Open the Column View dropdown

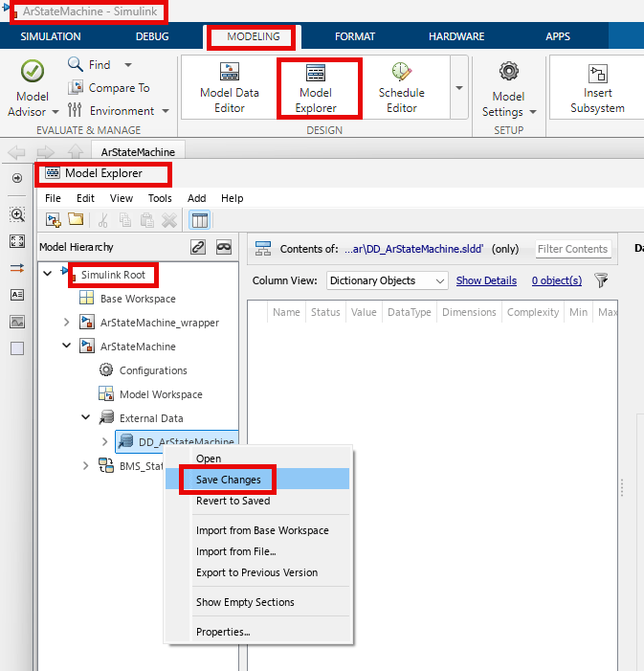click(387, 280)
